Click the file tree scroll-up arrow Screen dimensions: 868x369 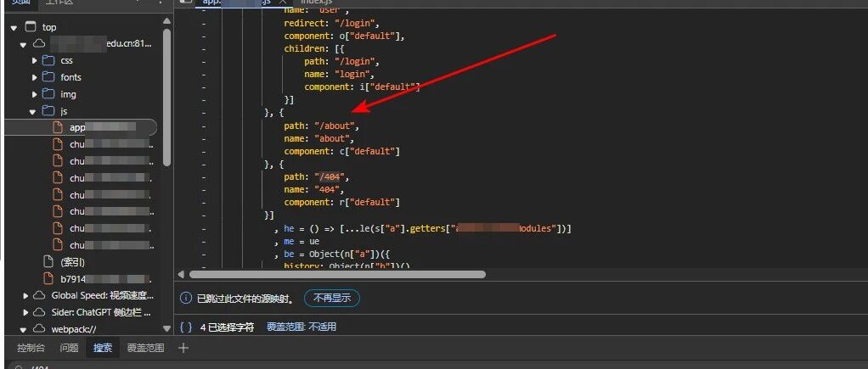point(166,21)
